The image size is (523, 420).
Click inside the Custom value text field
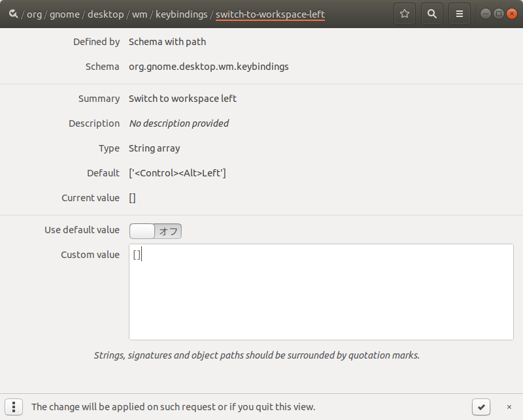click(x=321, y=292)
